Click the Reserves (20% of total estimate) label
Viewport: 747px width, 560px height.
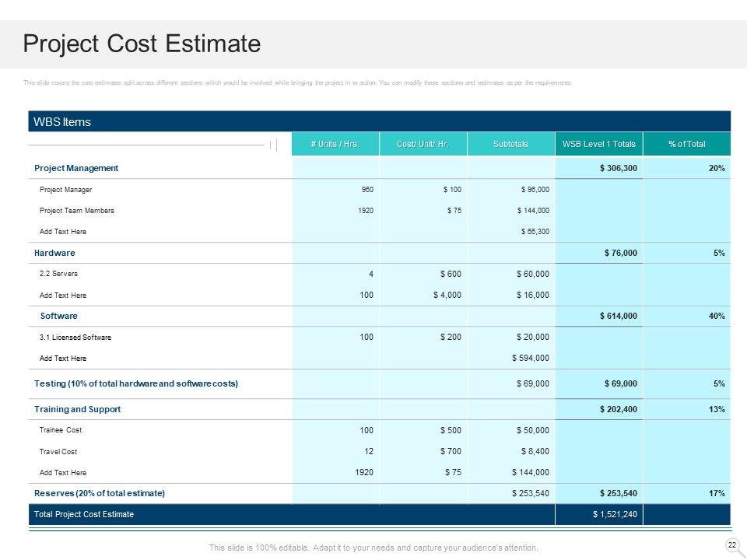pos(100,493)
